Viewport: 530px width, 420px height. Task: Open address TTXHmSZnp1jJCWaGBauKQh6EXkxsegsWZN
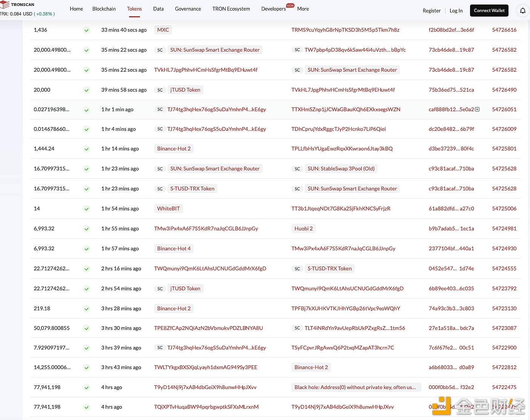pyautogui.click(x=346, y=109)
